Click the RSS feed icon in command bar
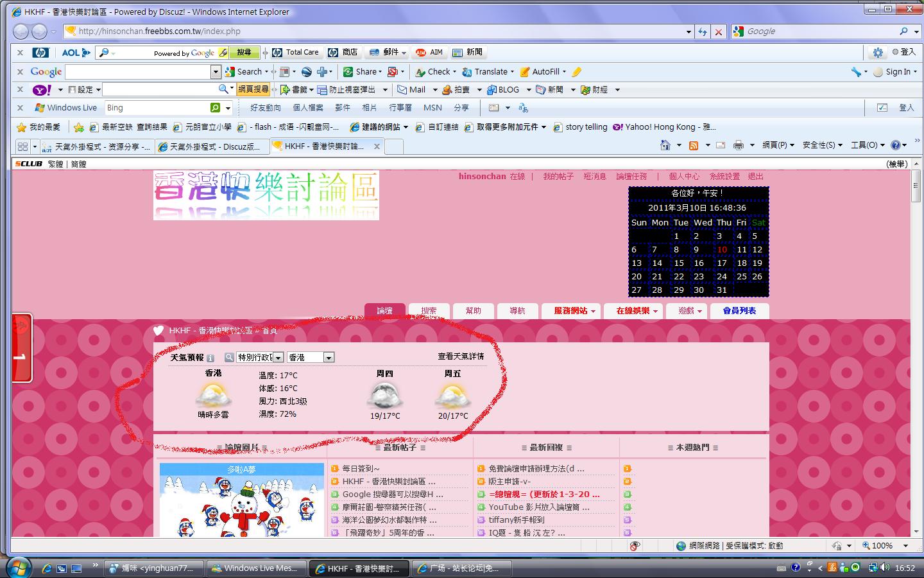The image size is (924, 578). [693, 146]
